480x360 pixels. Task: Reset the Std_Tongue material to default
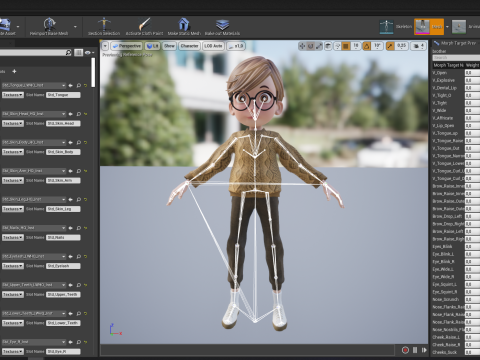86,86
